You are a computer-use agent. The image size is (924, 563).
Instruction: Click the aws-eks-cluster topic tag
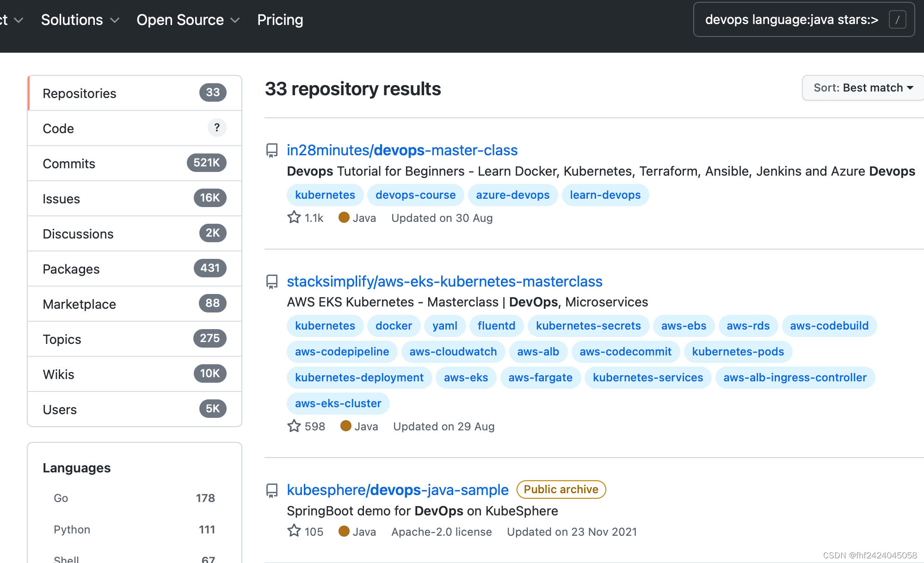(338, 404)
